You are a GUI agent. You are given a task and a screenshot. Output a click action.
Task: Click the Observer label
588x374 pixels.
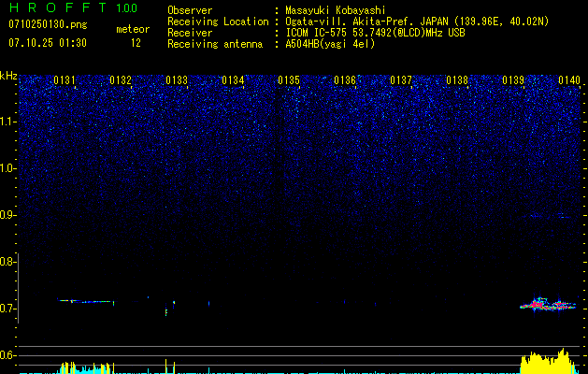[x=190, y=10]
